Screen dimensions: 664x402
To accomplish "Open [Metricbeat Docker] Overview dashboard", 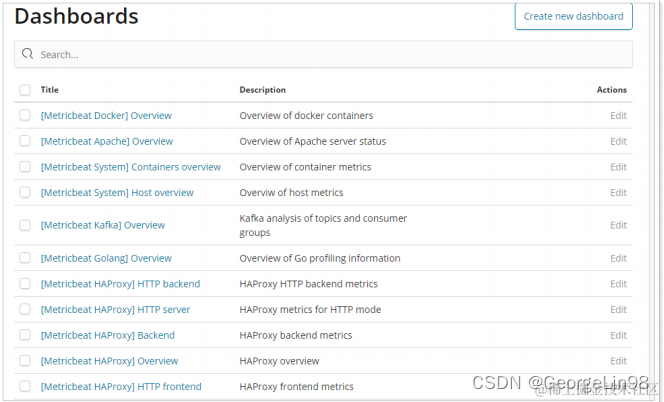I will (x=106, y=116).
